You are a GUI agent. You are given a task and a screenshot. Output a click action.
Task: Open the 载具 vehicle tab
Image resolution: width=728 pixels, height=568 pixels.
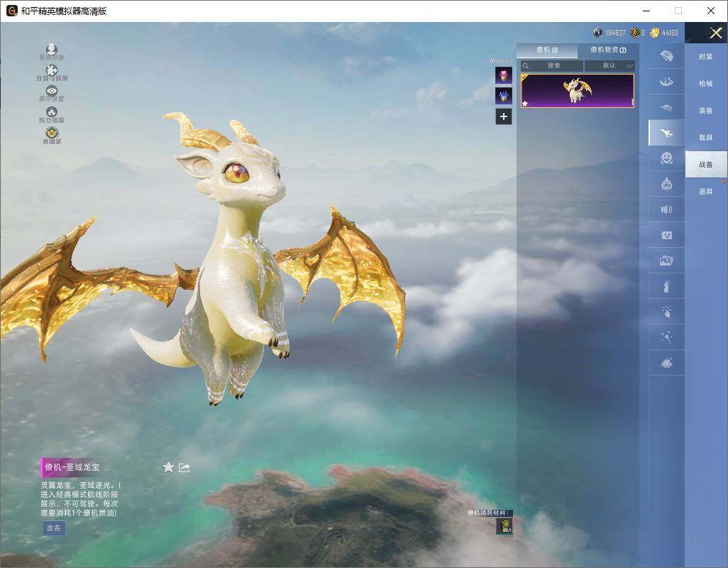pyautogui.click(x=706, y=138)
